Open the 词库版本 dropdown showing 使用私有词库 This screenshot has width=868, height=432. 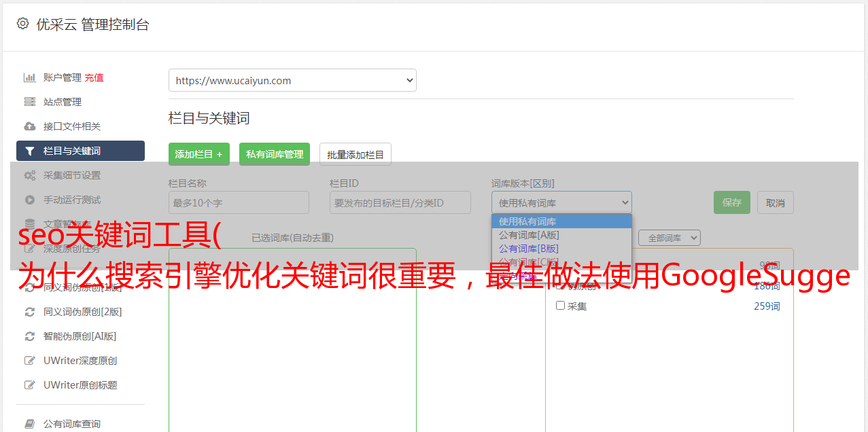[561, 202]
